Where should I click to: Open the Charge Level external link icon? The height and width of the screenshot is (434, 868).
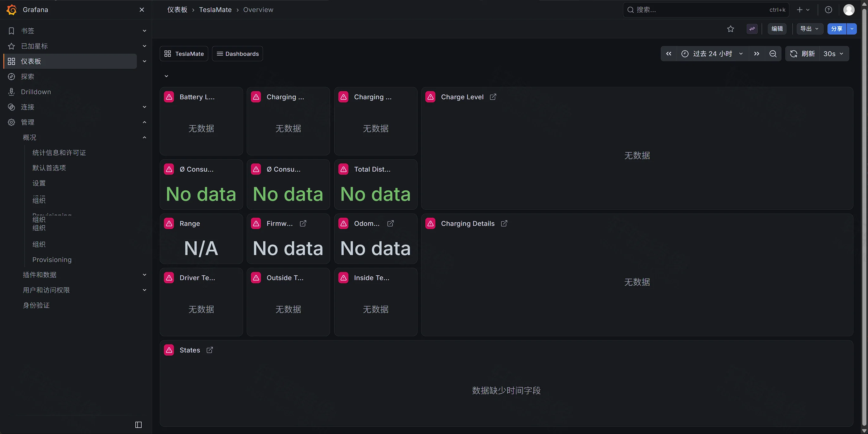click(x=493, y=97)
